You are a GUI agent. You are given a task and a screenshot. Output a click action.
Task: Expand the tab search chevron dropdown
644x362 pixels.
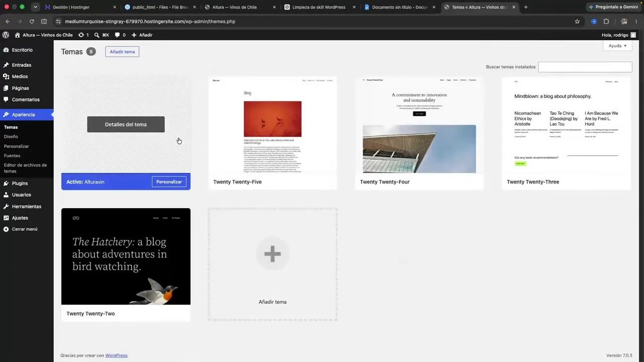[35, 7]
